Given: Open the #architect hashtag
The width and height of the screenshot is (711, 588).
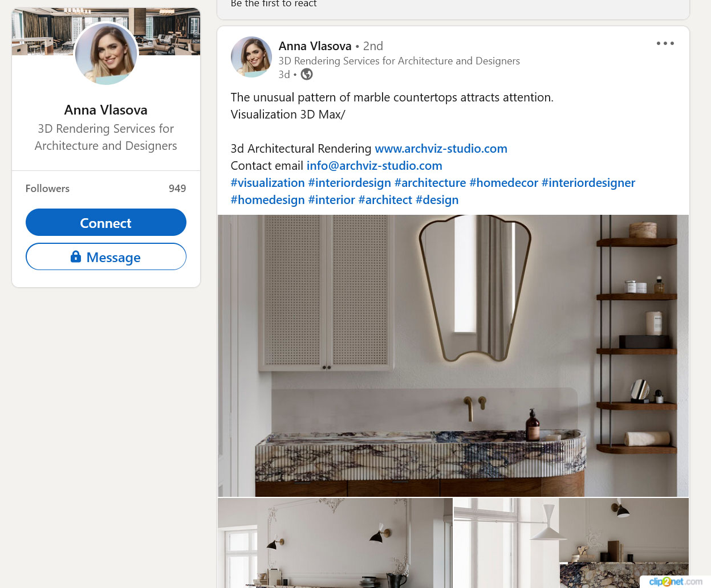Looking at the screenshot, I should coord(385,200).
